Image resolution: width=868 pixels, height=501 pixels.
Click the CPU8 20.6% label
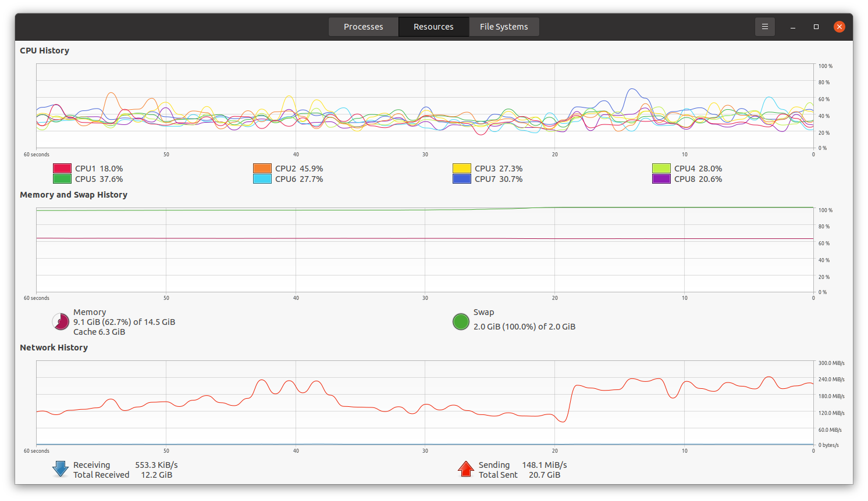click(x=698, y=179)
